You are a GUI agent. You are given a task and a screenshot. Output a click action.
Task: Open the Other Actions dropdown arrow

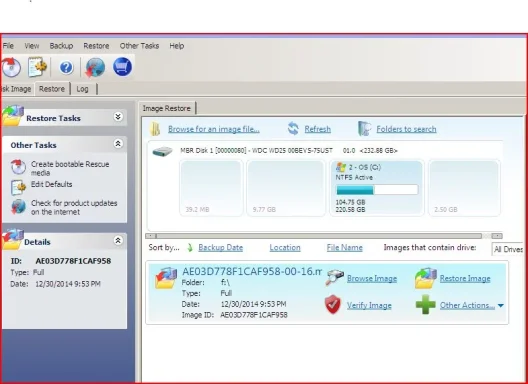pos(501,306)
